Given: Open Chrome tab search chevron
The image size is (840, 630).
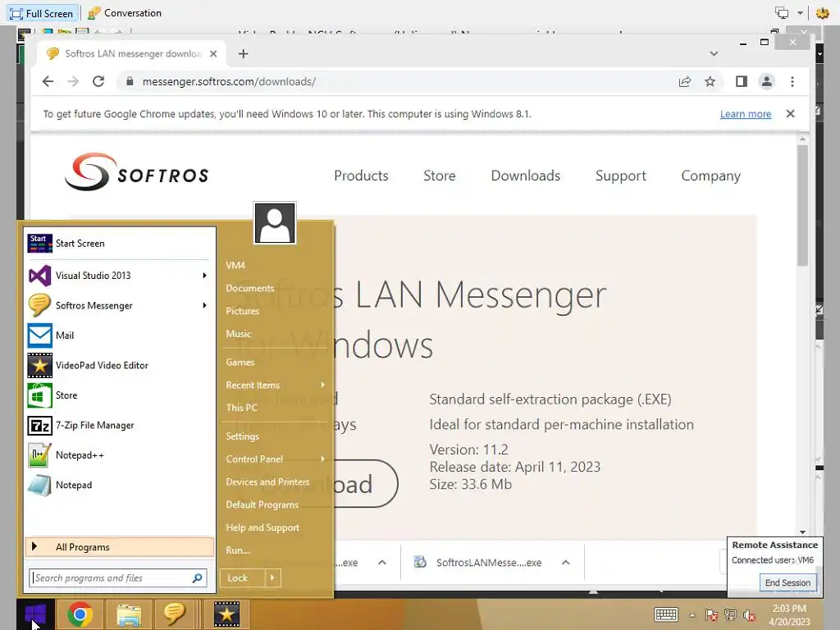Looking at the screenshot, I should (x=714, y=53).
